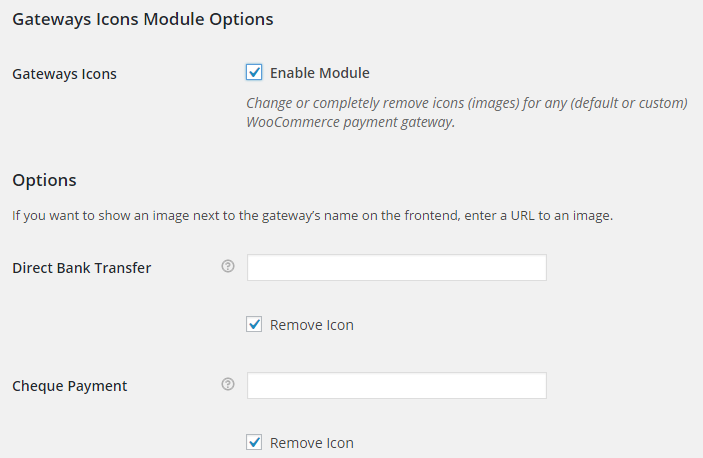
Task: Select the Gateways Icons Module Options heading
Action: tap(143, 20)
